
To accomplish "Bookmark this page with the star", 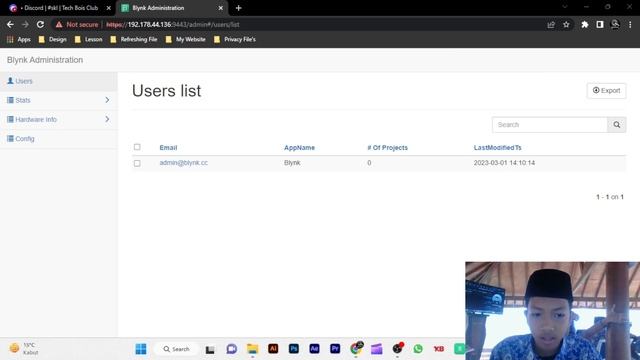I will (566, 24).
